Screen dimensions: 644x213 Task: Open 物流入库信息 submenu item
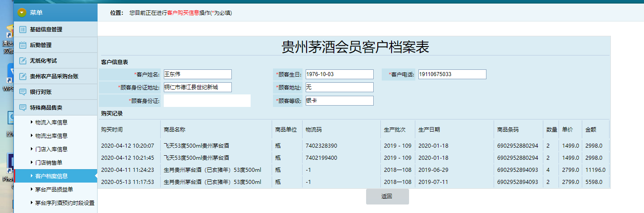[x=51, y=122]
